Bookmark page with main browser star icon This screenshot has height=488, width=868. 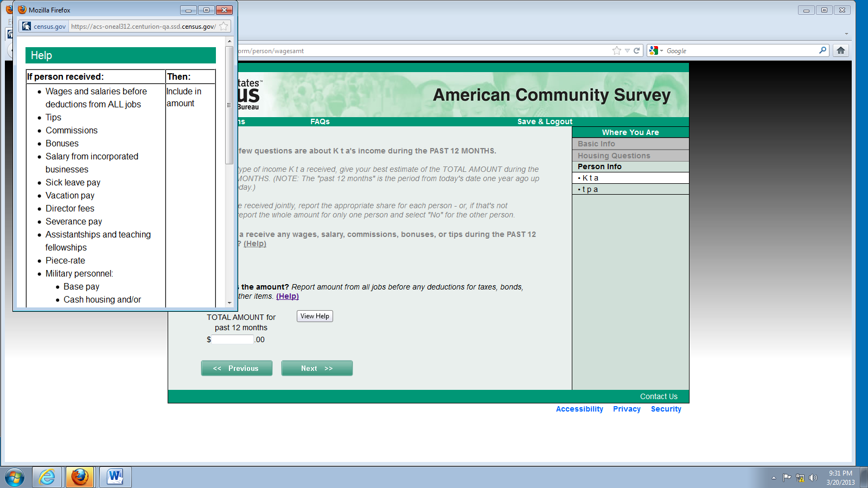click(x=616, y=50)
